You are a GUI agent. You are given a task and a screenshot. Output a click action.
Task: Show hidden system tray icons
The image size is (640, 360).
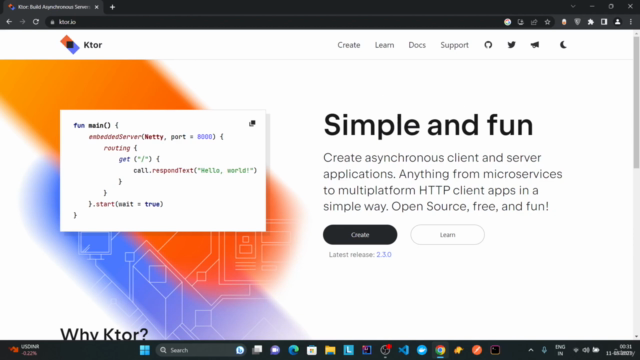[531, 350]
